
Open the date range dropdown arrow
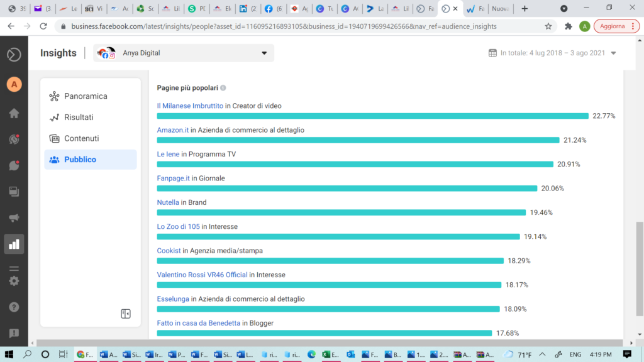(614, 53)
